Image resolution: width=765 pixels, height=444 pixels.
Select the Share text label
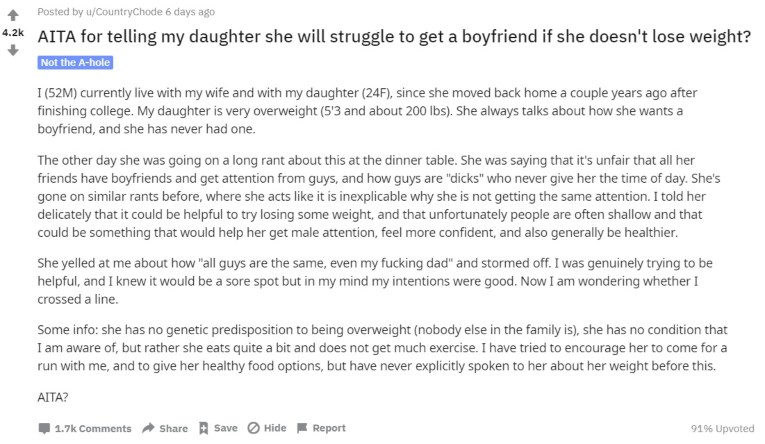(x=173, y=428)
